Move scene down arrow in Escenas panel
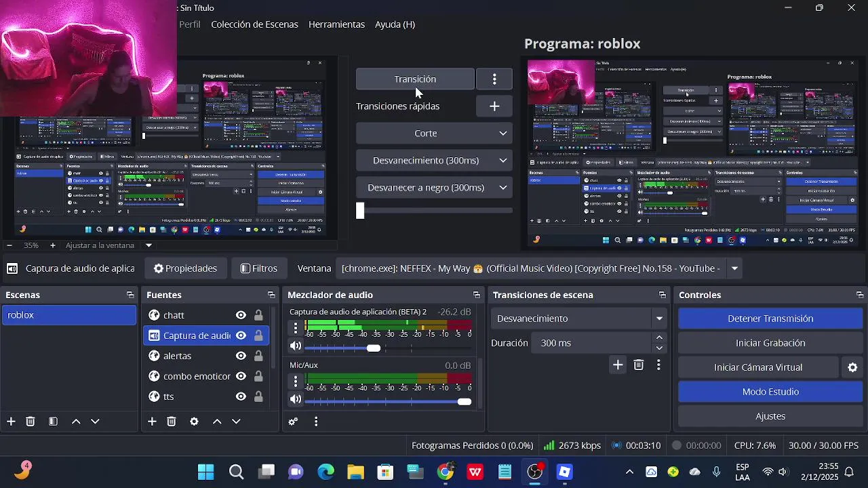 pyautogui.click(x=95, y=422)
